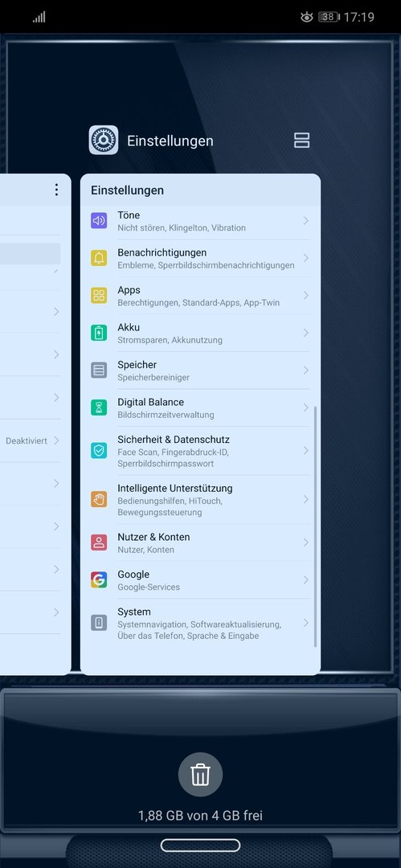Open Intelligente Unterstützung entry
The image size is (401, 868).
click(x=200, y=499)
